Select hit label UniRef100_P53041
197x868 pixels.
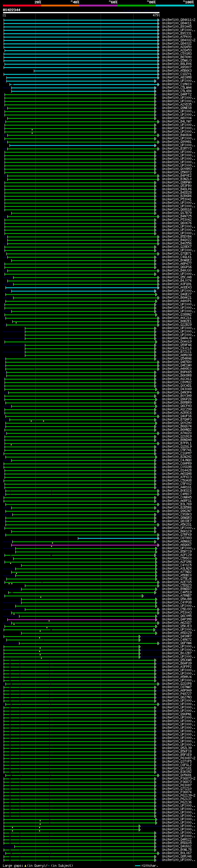pyautogui.click(x=177, y=199)
